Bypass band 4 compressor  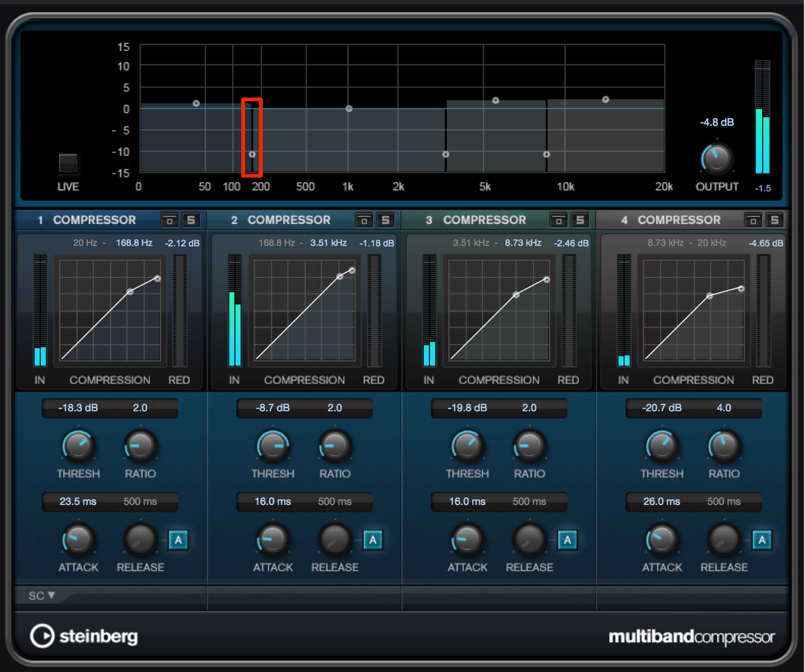[753, 220]
